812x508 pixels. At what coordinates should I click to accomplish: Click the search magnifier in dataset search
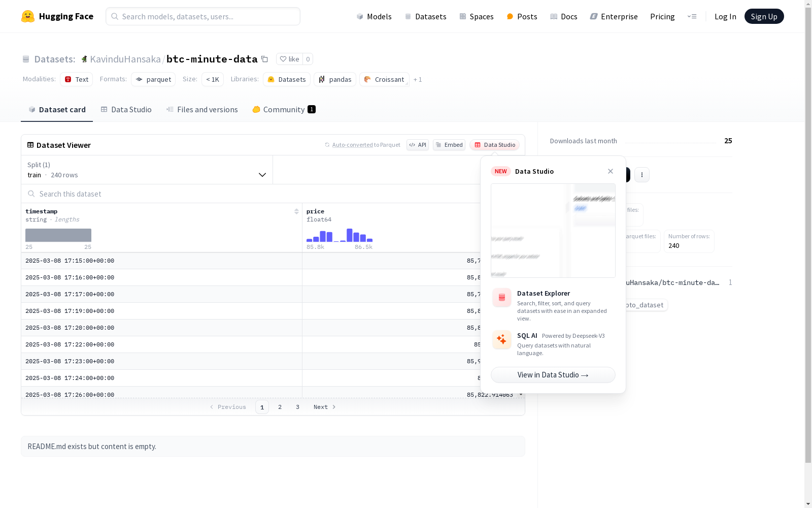(x=31, y=194)
